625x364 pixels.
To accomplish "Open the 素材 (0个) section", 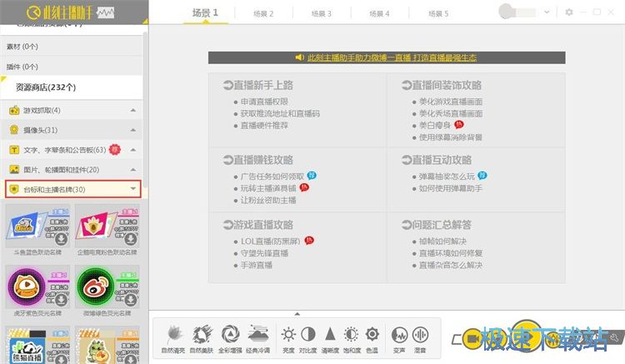I will (72, 47).
